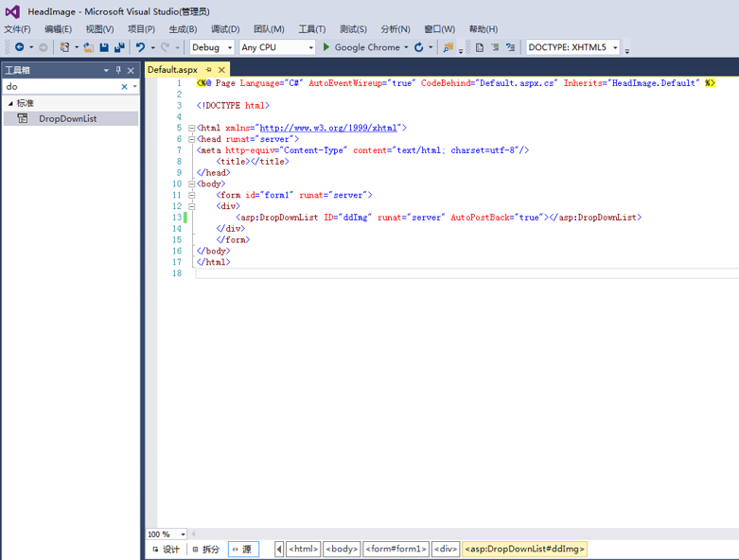Click the Undo toolbar icon

click(x=140, y=47)
